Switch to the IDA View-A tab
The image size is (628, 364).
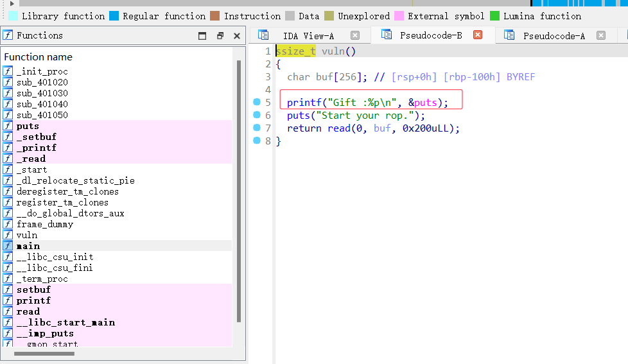pos(308,36)
